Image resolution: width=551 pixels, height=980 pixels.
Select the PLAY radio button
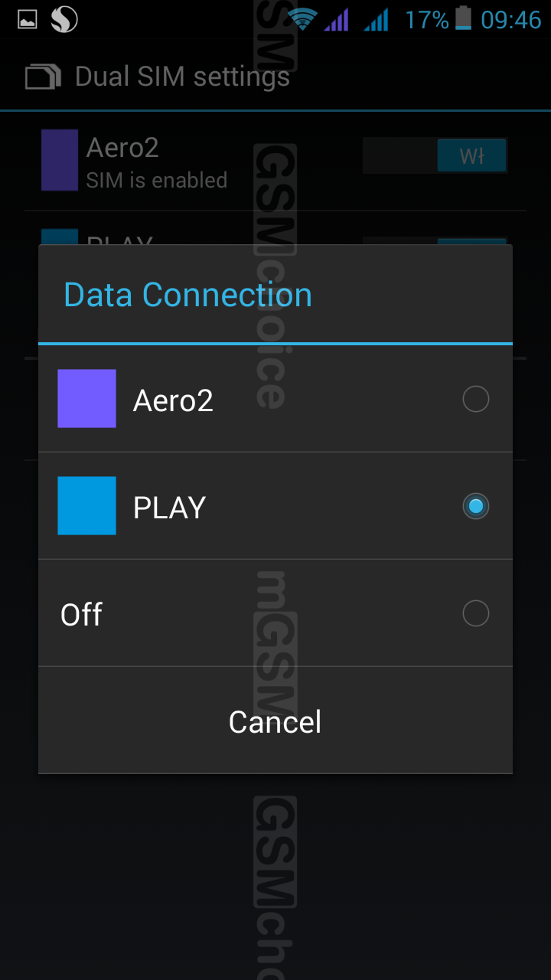coord(475,506)
